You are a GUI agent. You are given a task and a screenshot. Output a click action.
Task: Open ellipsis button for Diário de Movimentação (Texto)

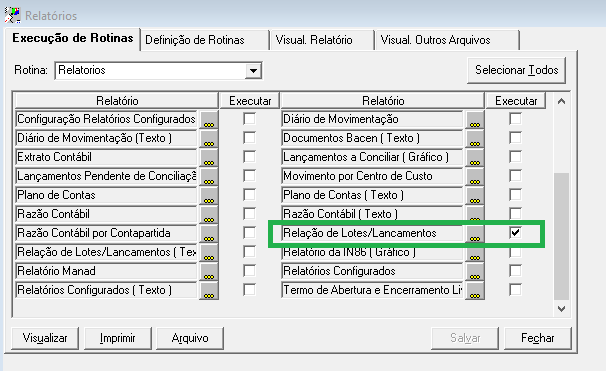pos(209,138)
